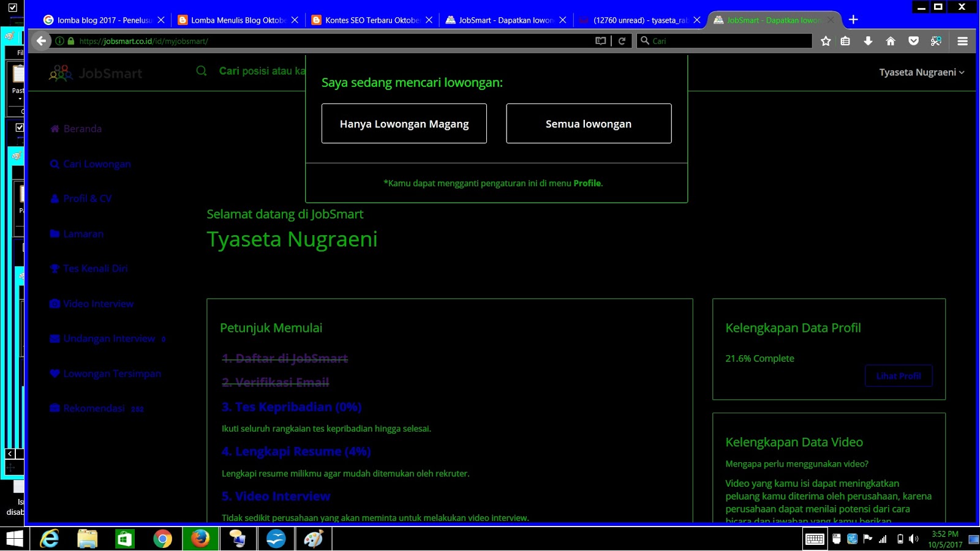This screenshot has height=551, width=980.
Task: Click the camera icon beside Video Interview
Action: point(55,304)
